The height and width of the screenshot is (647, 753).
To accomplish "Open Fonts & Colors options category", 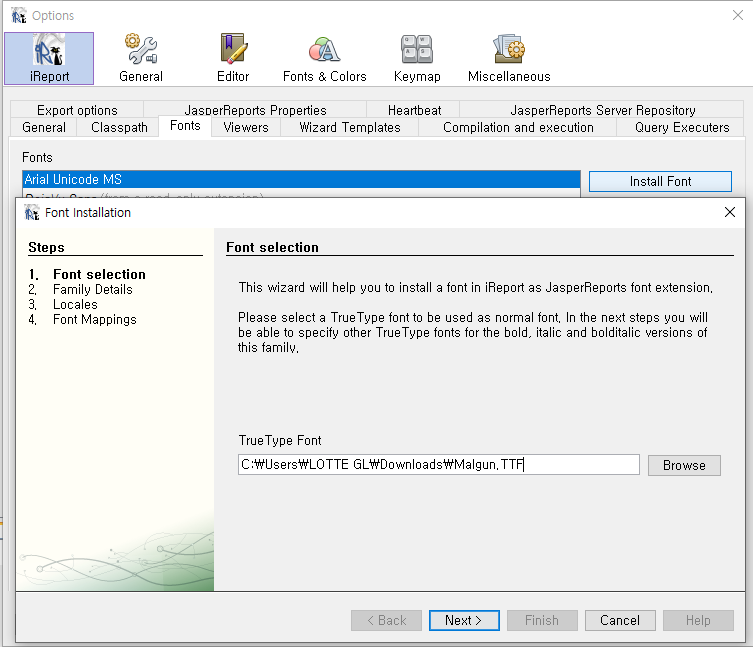I will point(325,58).
